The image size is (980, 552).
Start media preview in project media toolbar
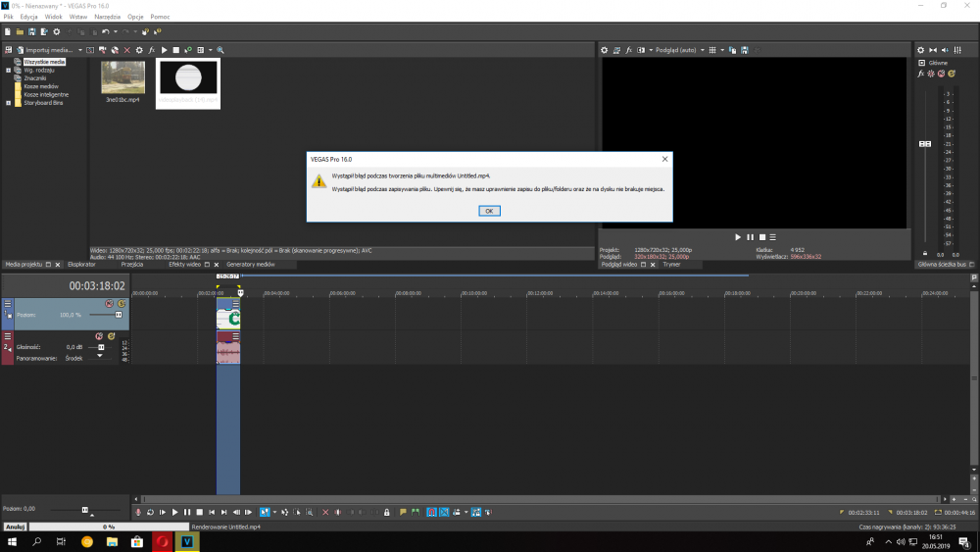pos(164,49)
